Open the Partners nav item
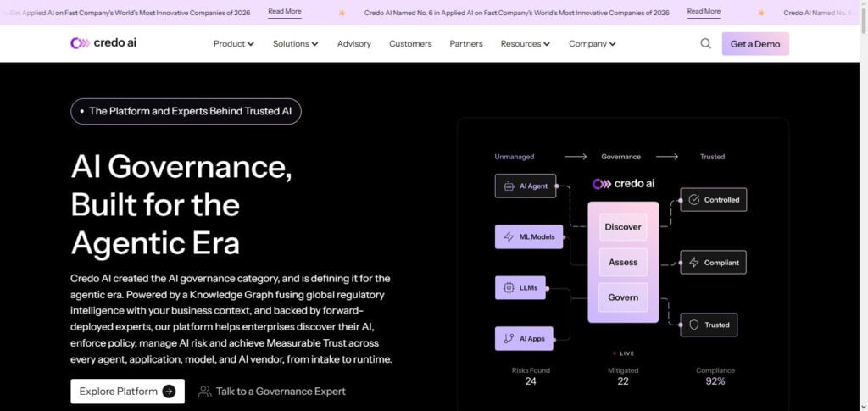This screenshot has width=868, height=411. click(x=466, y=44)
